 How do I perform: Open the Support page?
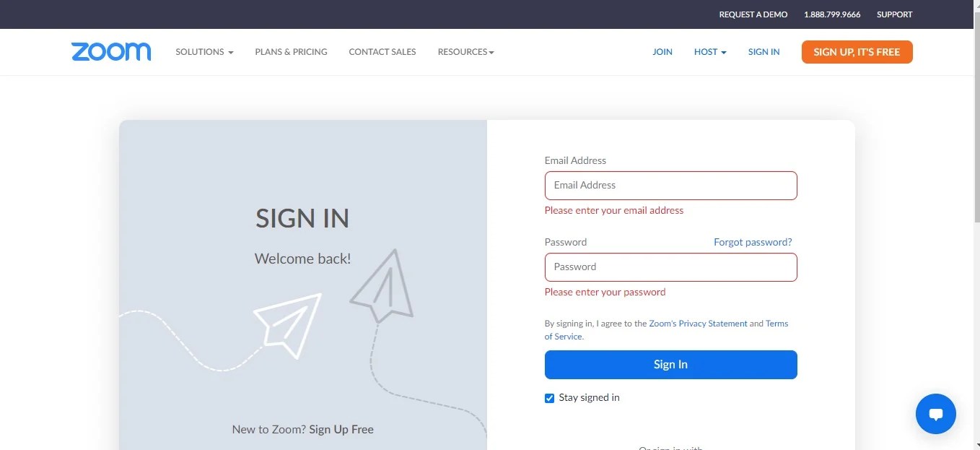coord(894,14)
